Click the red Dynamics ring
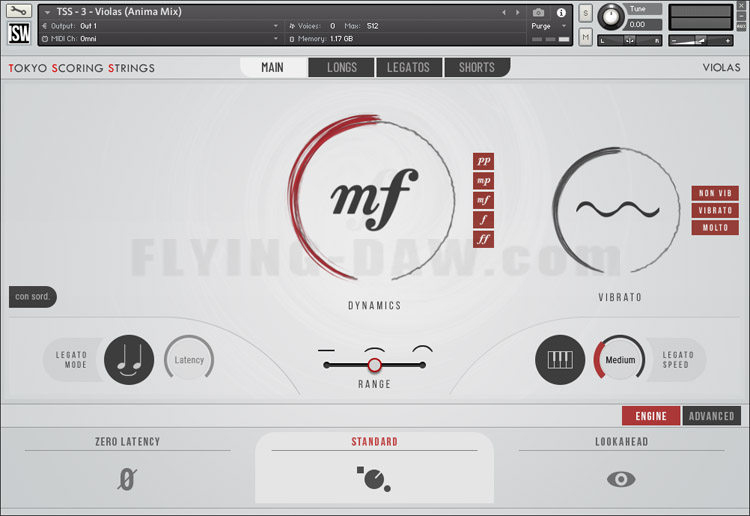 tap(371, 197)
